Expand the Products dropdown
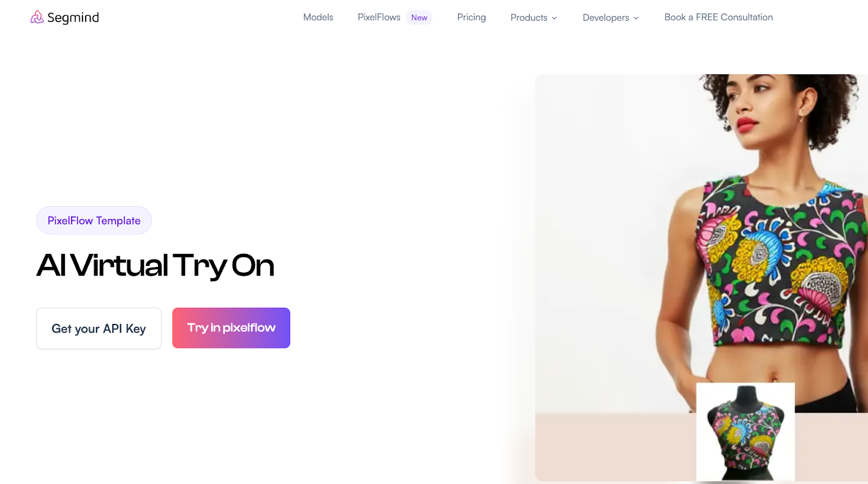Screen dimensions: 868x484 [x=534, y=17]
